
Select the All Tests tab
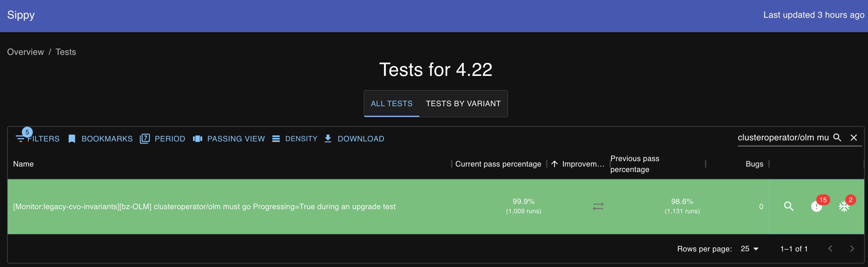pyautogui.click(x=392, y=104)
